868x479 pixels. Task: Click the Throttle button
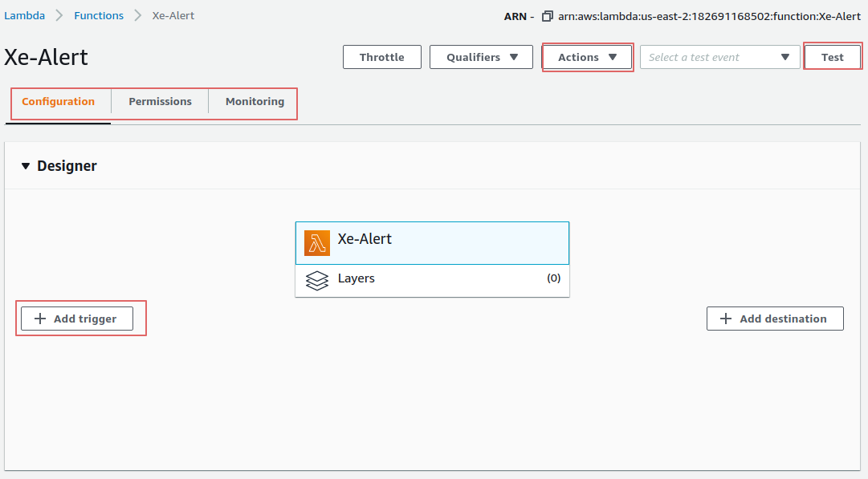tap(382, 57)
